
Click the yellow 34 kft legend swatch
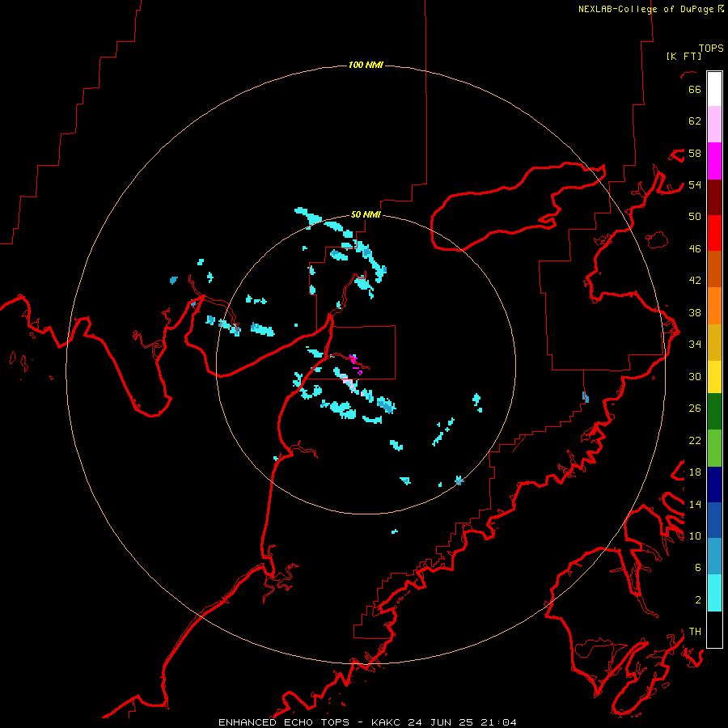point(714,377)
